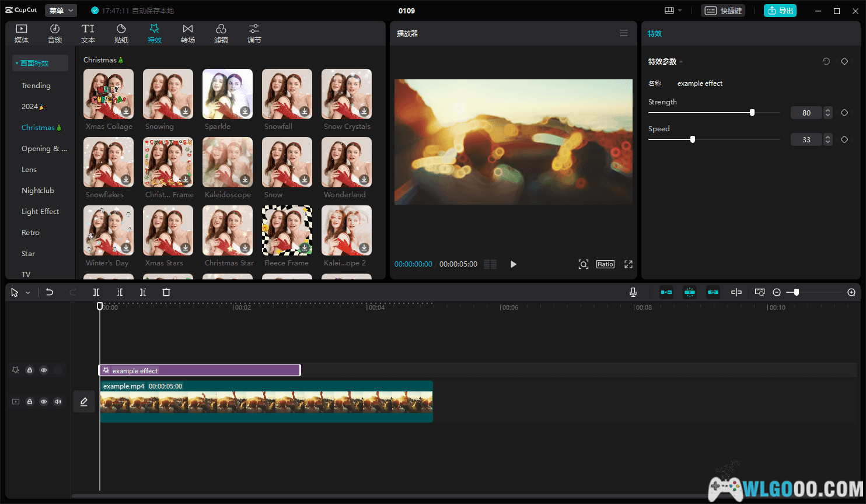Screen dimensions: 866x504
Task: Select the Kaleidoscope effect thumbnail
Action: coord(228,163)
